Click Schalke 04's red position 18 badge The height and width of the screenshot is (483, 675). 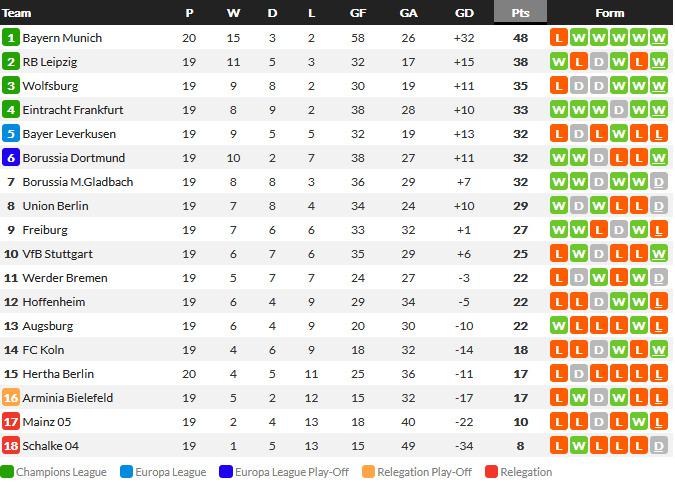pos(11,446)
